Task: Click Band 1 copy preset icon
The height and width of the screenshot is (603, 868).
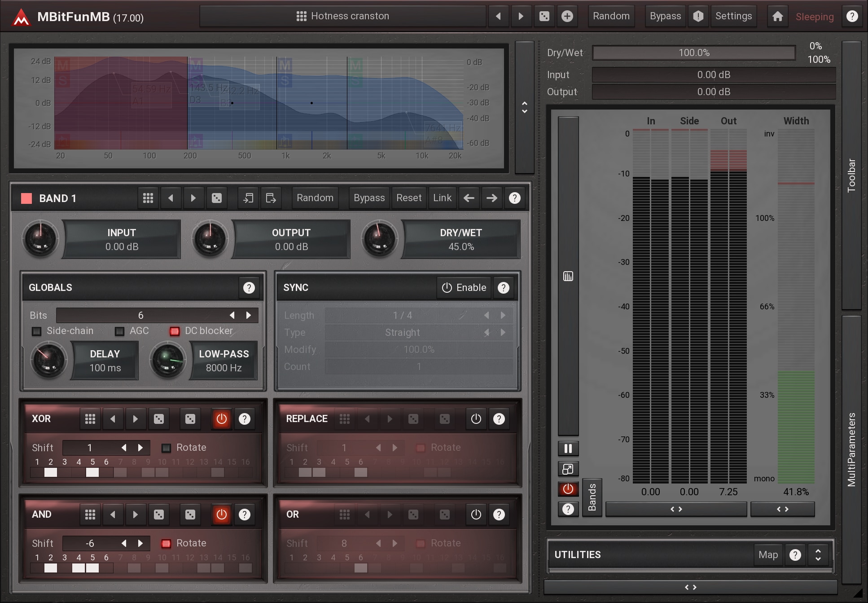Action: point(248,198)
